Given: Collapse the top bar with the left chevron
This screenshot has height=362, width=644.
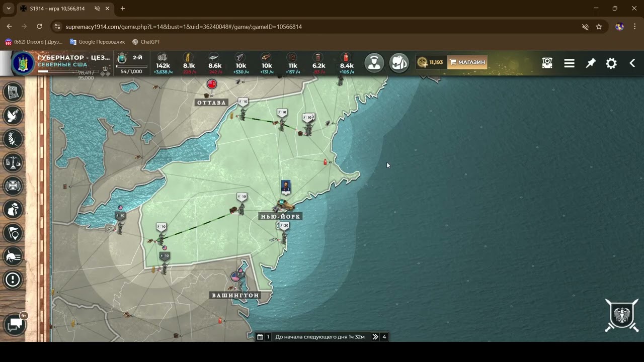Looking at the screenshot, I should pyautogui.click(x=632, y=63).
